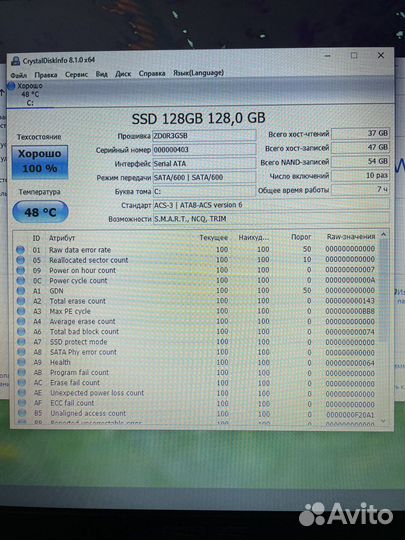Click the Прошивка field ZD0R3GSB
Screen dimensions: 405x540
(x=204, y=136)
